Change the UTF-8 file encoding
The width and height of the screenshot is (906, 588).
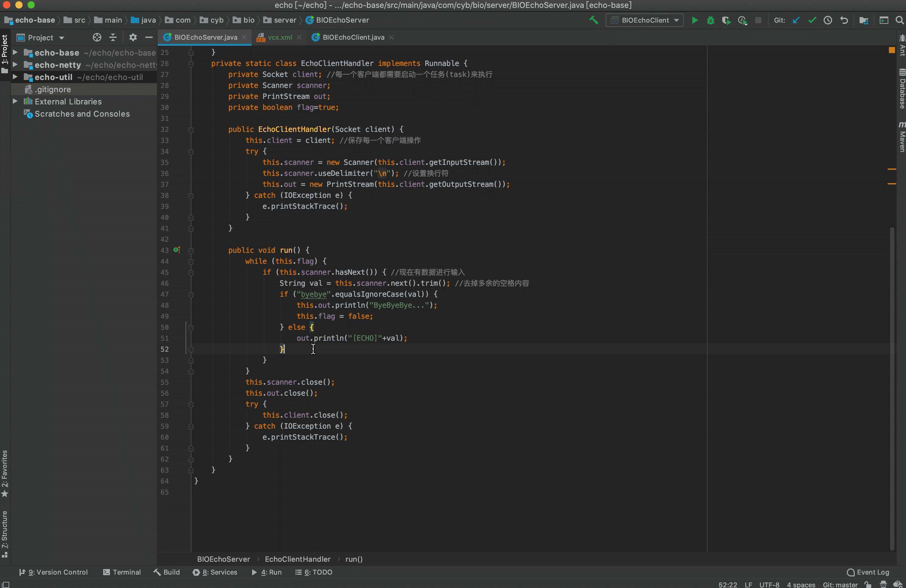pos(769,585)
